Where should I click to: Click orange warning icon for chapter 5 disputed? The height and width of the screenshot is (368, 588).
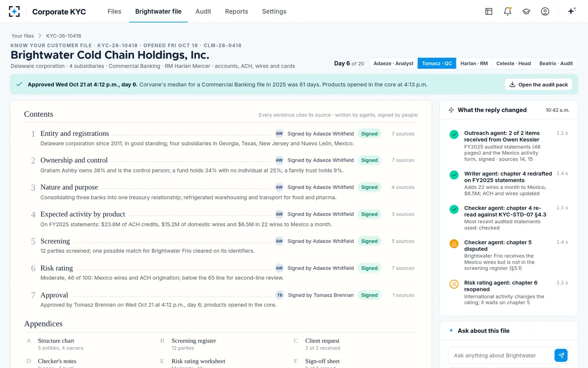pyautogui.click(x=454, y=244)
